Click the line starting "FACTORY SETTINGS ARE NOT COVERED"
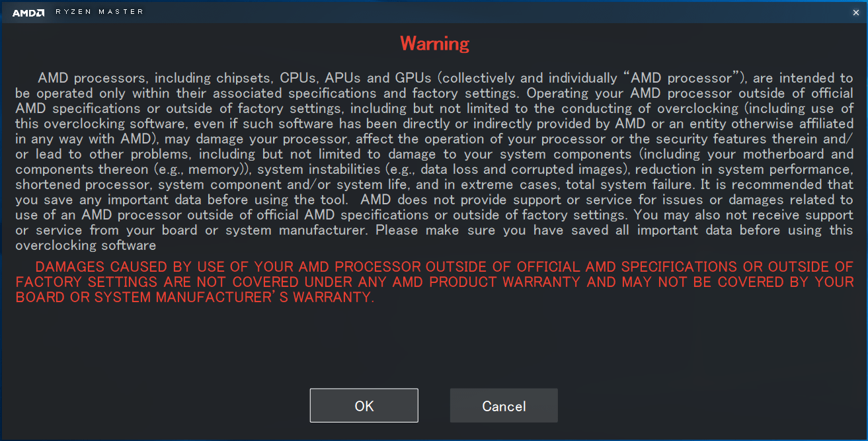Image resolution: width=868 pixels, height=441 pixels. point(434,282)
